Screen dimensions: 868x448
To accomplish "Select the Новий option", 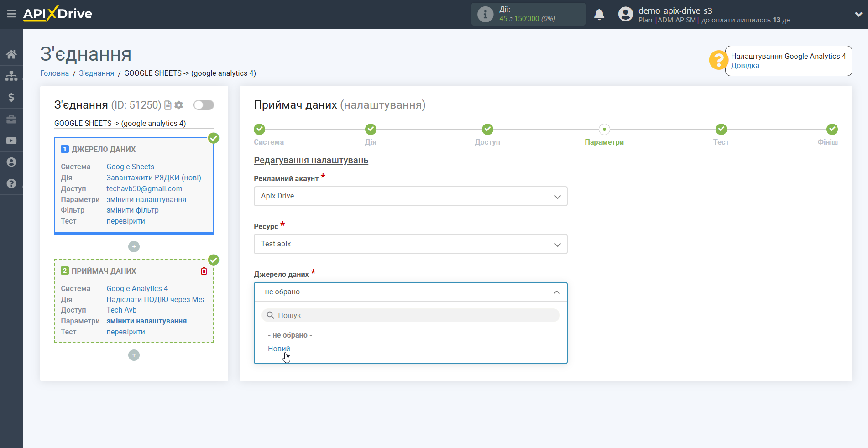I will pyautogui.click(x=279, y=349).
